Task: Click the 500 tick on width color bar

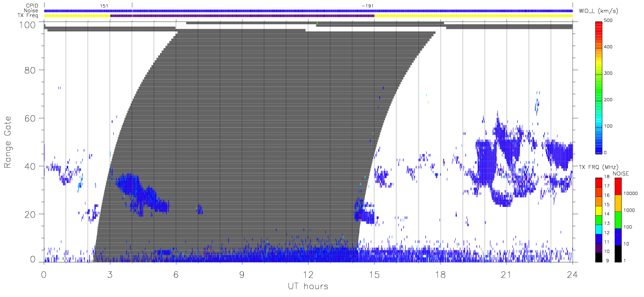Action: (x=609, y=20)
